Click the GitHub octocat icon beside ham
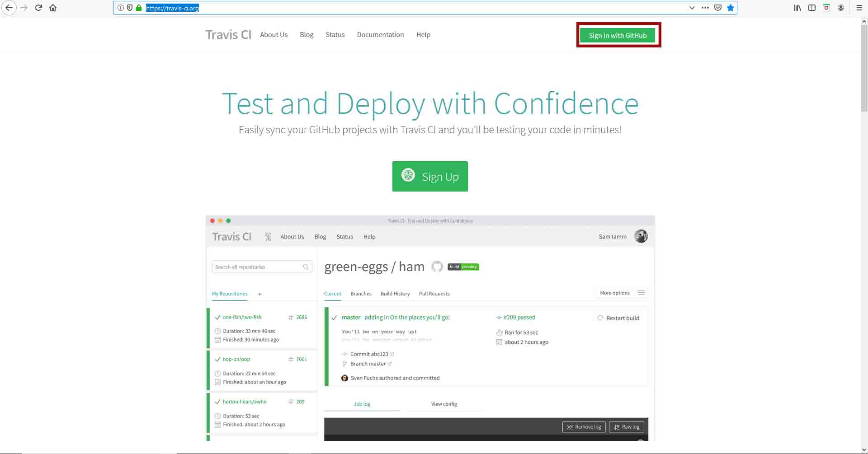This screenshot has height=454, width=868. point(437,267)
